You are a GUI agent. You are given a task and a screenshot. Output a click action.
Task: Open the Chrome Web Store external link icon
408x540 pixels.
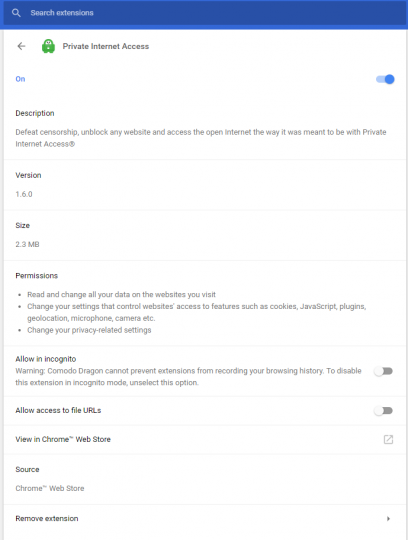388,439
